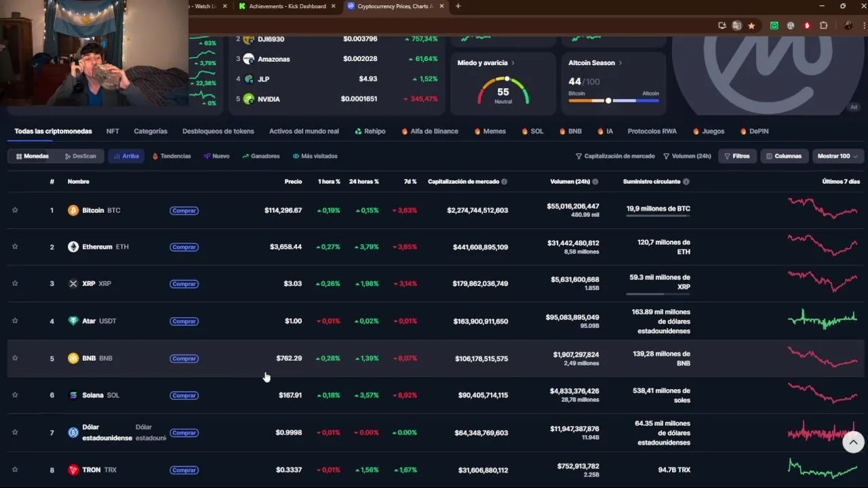
Task: Click the Ethereum logo icon
Action: tap(73, 247)
